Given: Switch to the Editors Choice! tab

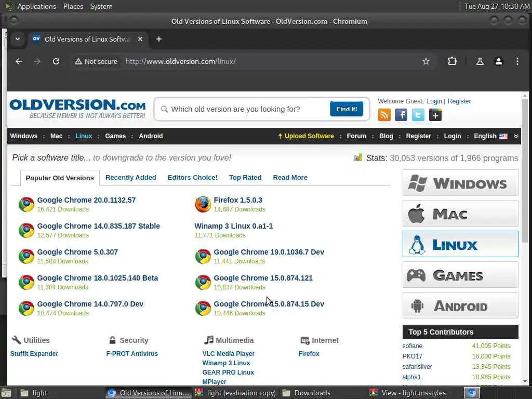Looking at the screenshot, I should point(192,178).
